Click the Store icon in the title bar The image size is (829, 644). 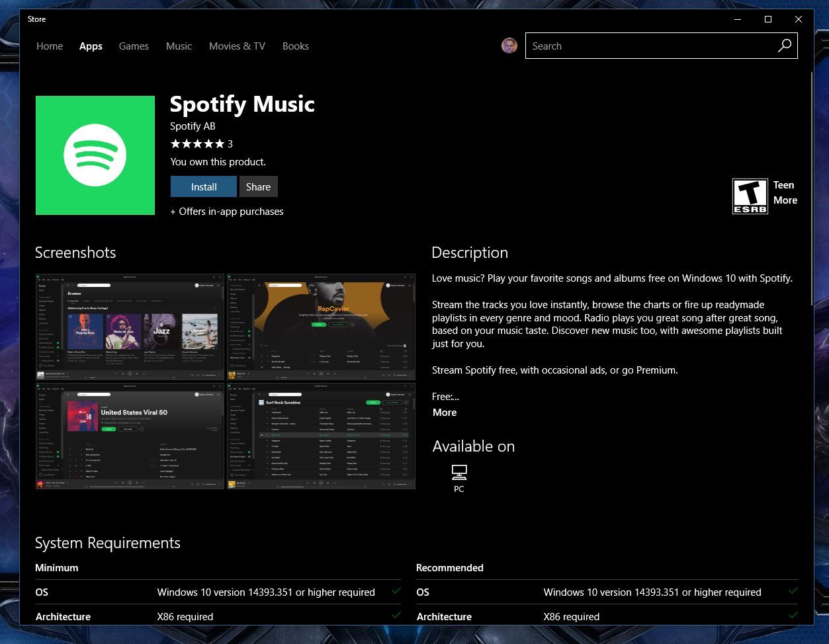[36, 19]
